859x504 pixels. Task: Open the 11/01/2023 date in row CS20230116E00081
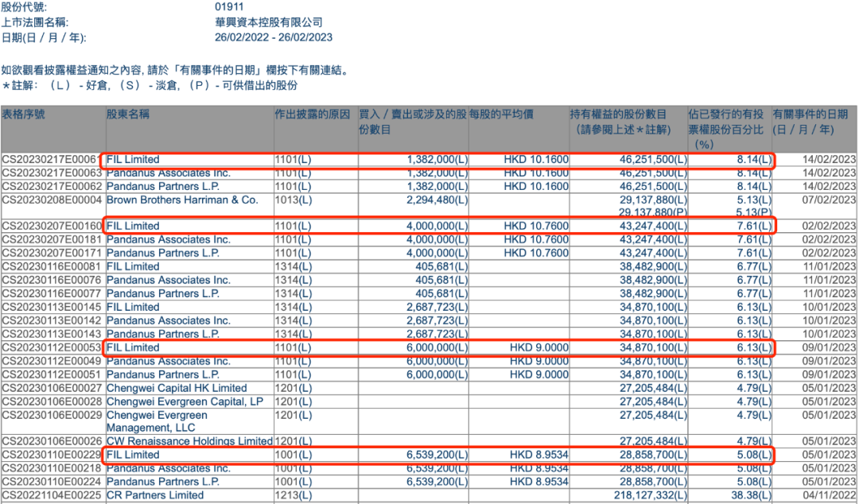pos(829,266)
